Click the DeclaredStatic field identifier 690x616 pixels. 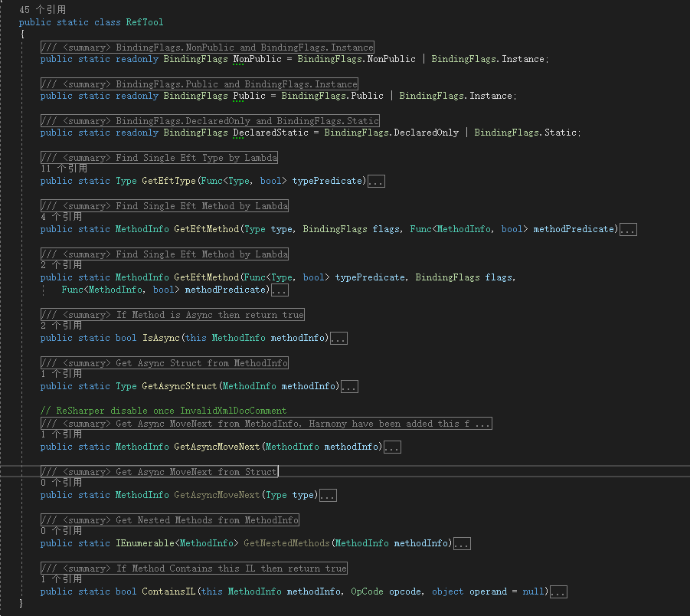270,133
